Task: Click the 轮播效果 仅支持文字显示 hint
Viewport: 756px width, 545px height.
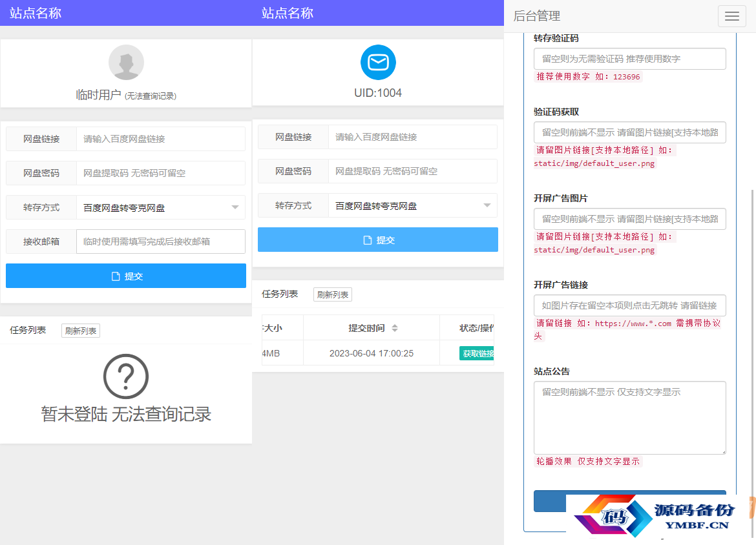Action: (588, 461)
